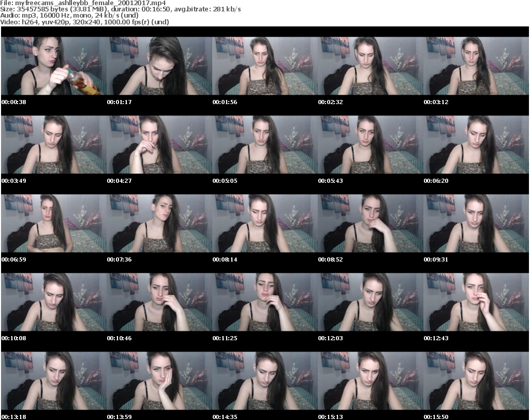
Task: Click the timestamp text 00:01:17
Action: 120,102
